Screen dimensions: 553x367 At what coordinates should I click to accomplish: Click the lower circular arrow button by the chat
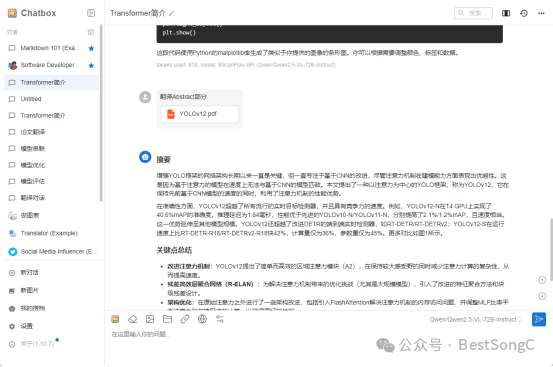542,296
